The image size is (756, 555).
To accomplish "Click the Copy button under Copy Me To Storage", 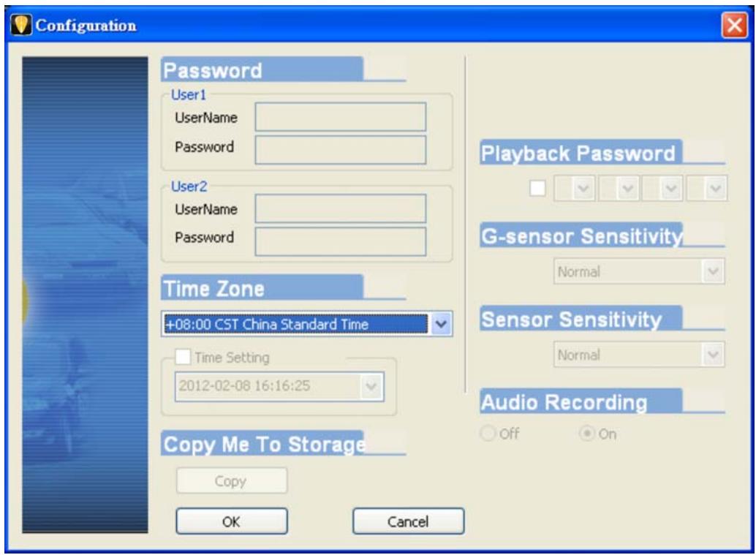I will coord(232,480).
